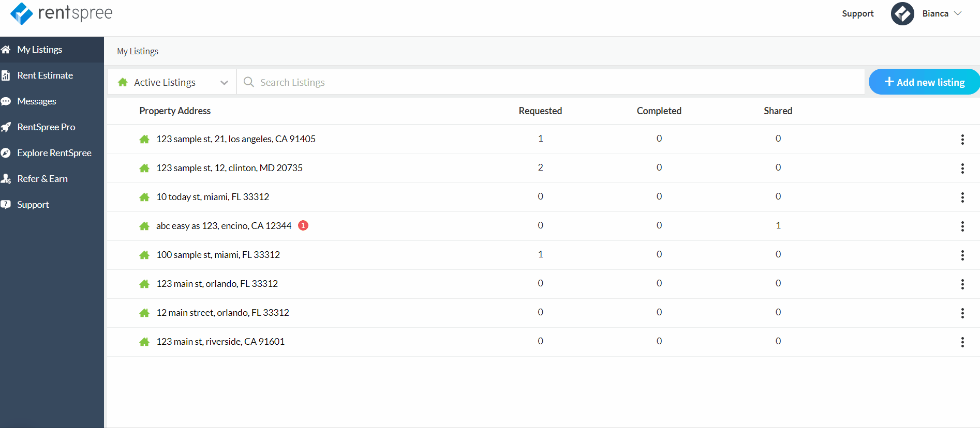Click Requested count 1 for 100 sample st
Viewport: 980px width, 428px height.
point(540,254)
